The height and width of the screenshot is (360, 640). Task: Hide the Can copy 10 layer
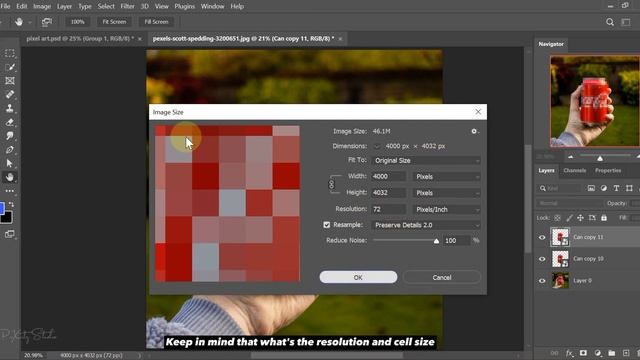[542, 259]
